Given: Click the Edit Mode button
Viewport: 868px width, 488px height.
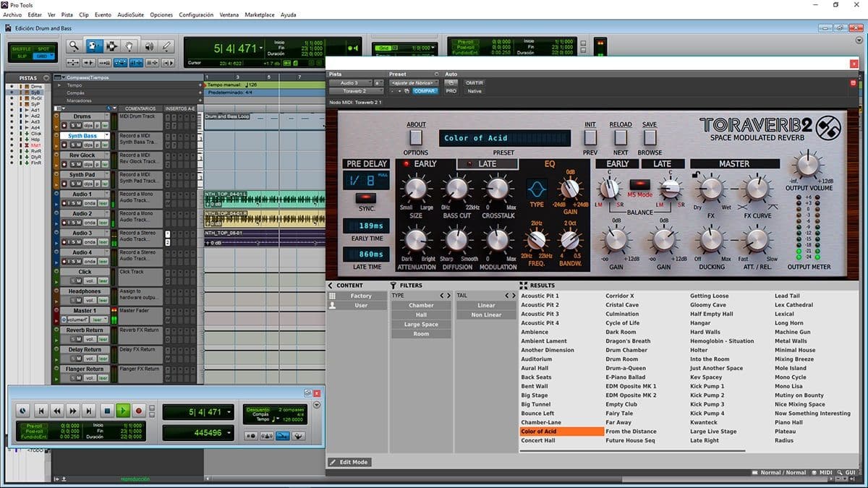Looking at the screenshot, I should 350,462.
